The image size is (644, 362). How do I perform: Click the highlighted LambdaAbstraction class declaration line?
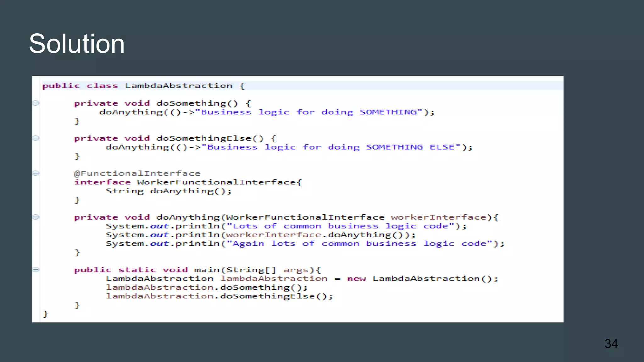coord(143,86)
